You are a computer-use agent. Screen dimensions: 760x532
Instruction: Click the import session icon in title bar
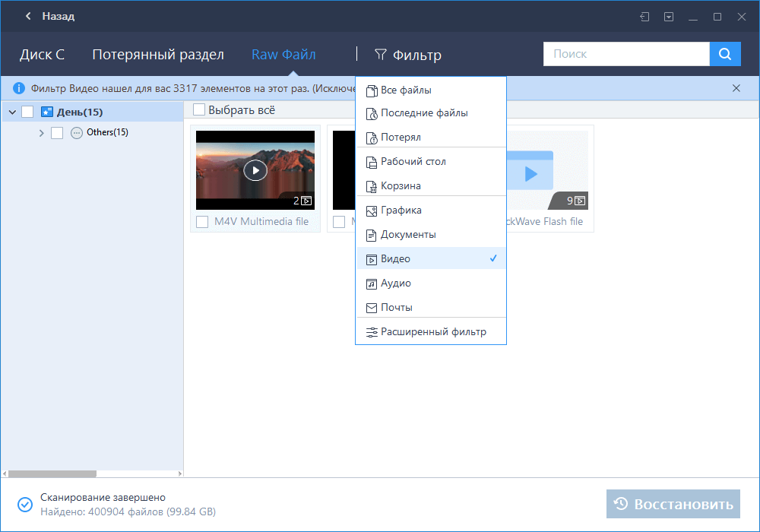point(644,17)
